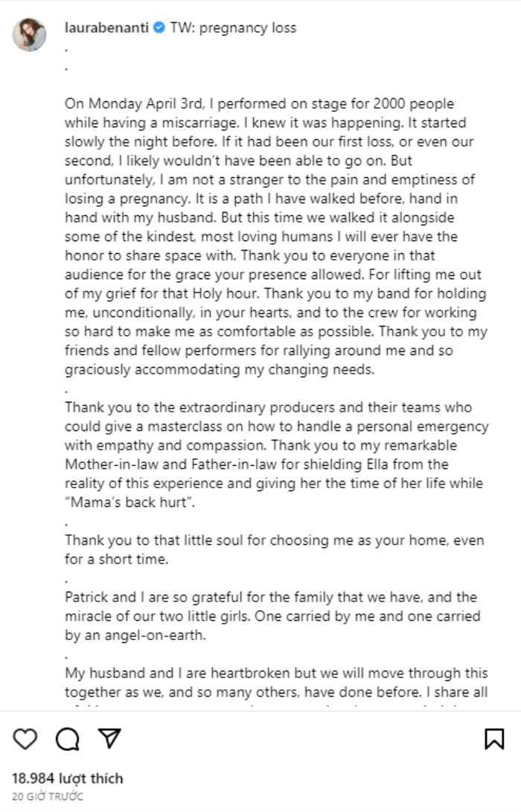
Task: Click the blue verified badge beside laurabenanti
Action: [159, 28]
